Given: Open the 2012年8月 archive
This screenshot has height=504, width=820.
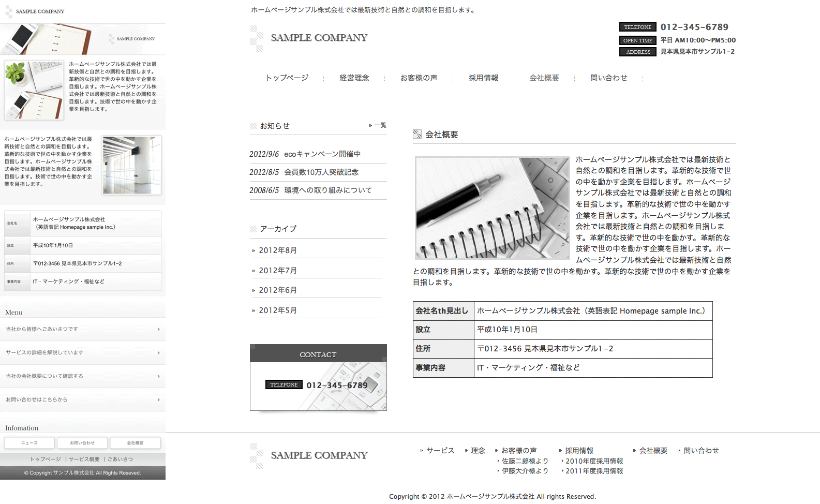Looking at the screenshot, I should click(x=278, y=250).
